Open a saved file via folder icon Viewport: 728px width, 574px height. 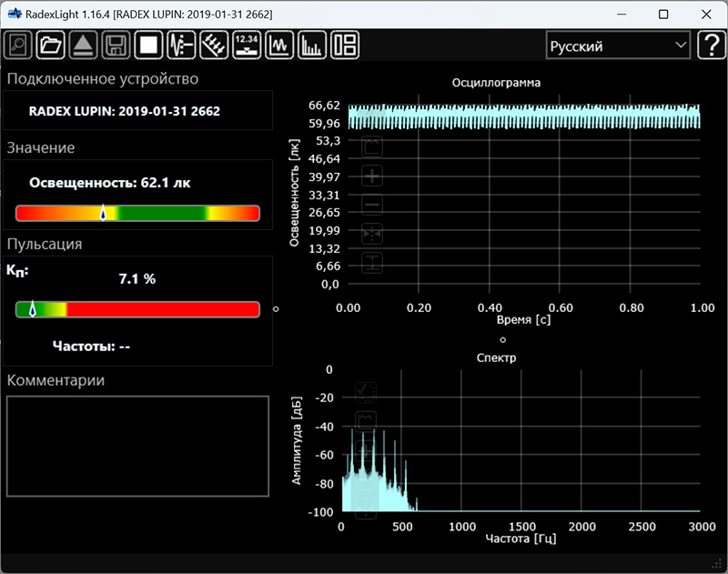click(x=51, y=45)
